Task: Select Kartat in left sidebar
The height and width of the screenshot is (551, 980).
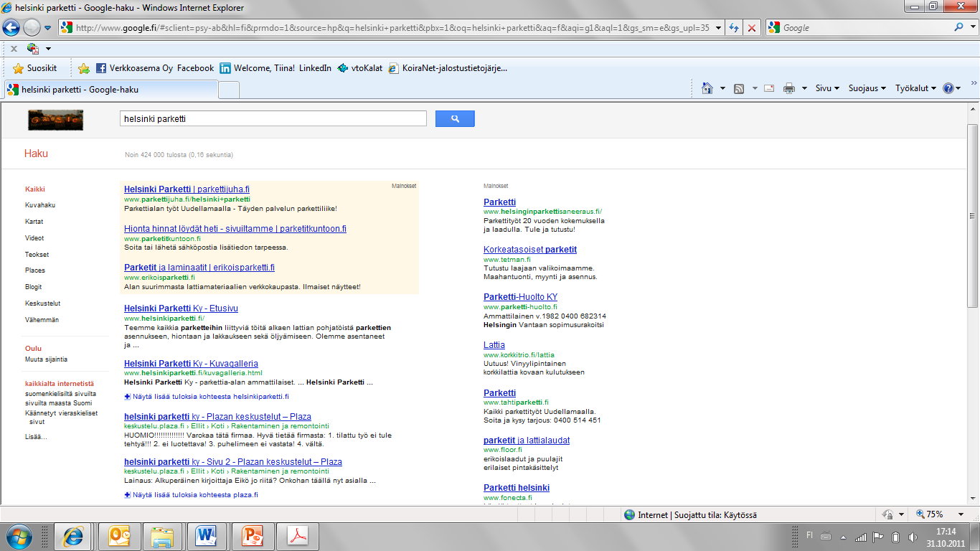Action: pyautogui.click(x=34, y=222)
